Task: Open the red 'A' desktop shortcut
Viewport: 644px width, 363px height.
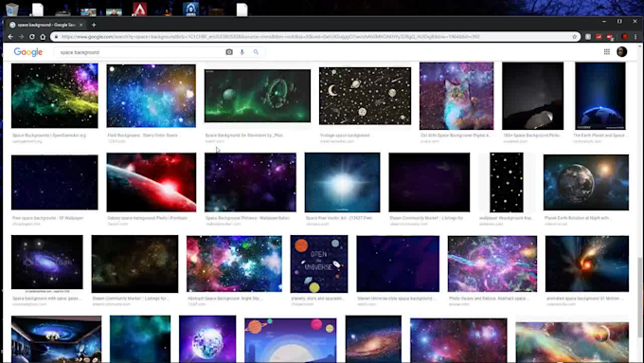Action: pyautogui.click(x=139, y=9)
